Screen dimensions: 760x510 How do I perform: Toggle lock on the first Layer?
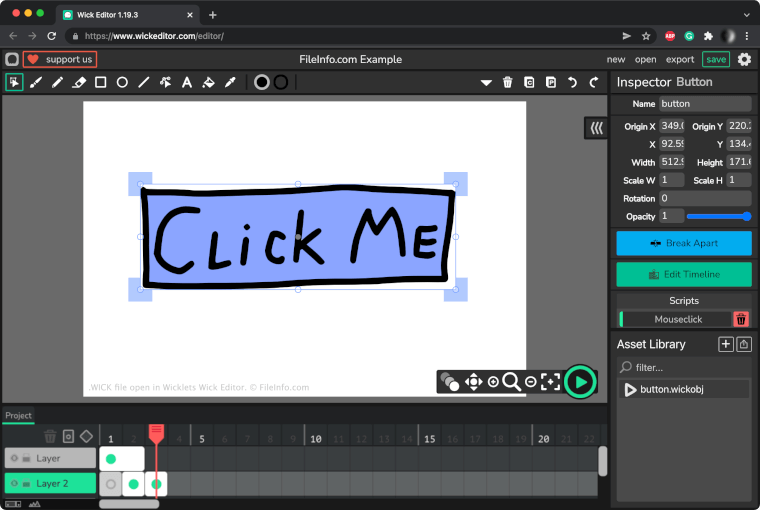coord(26,458)
